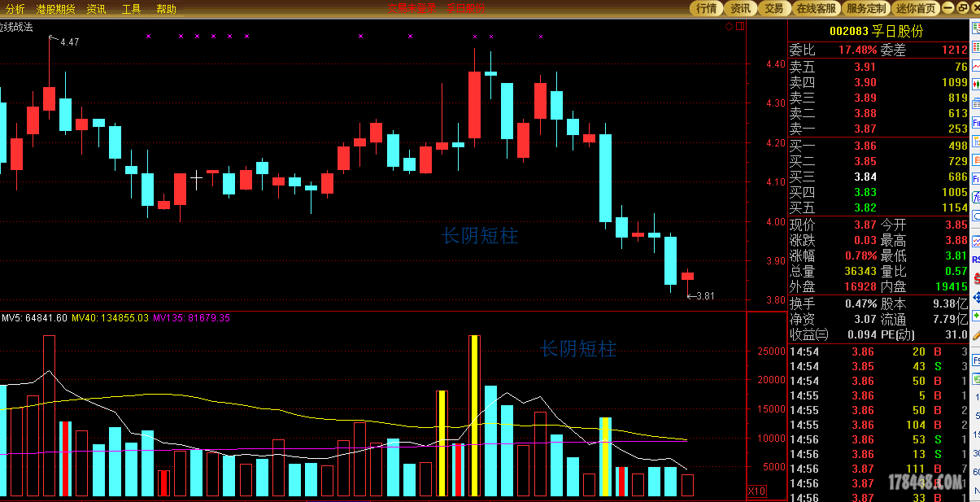
Task: Open the 工具 menu
Action: [131, 9]
